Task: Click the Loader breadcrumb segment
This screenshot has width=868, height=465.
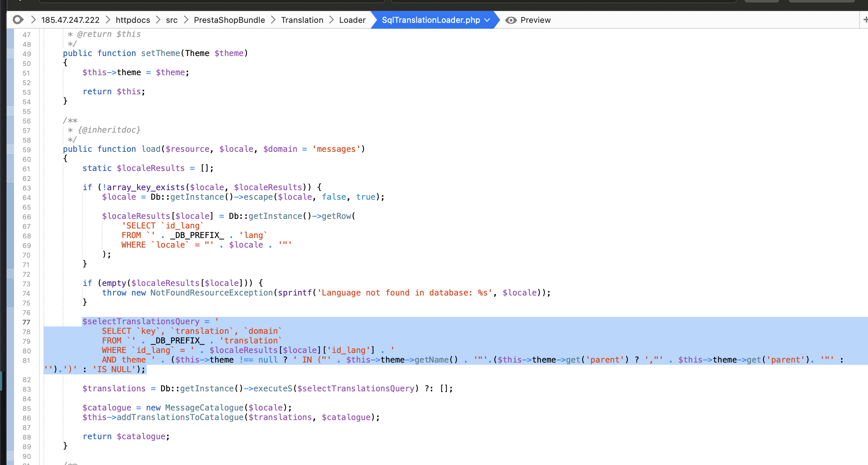Action: tap(352, 20)
